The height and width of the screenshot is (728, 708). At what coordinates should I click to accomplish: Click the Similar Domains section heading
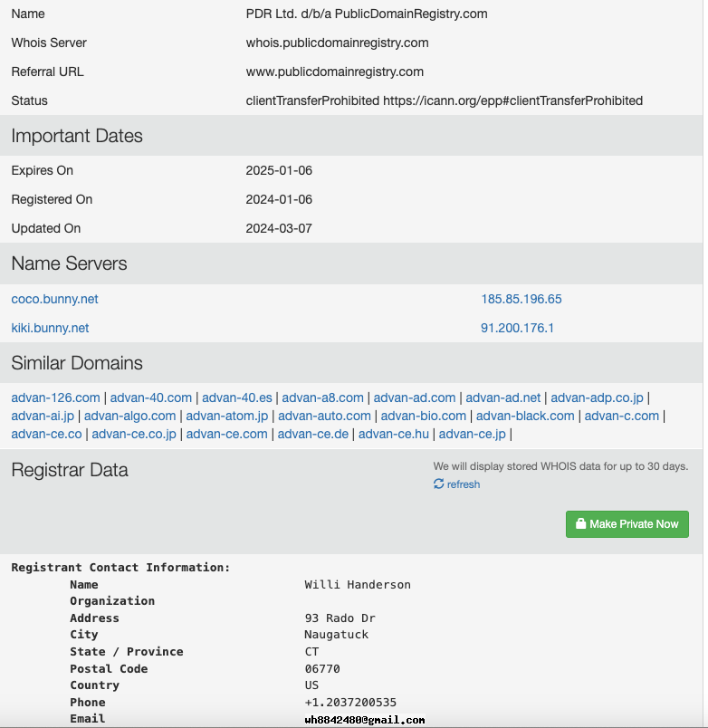point(77,363)
